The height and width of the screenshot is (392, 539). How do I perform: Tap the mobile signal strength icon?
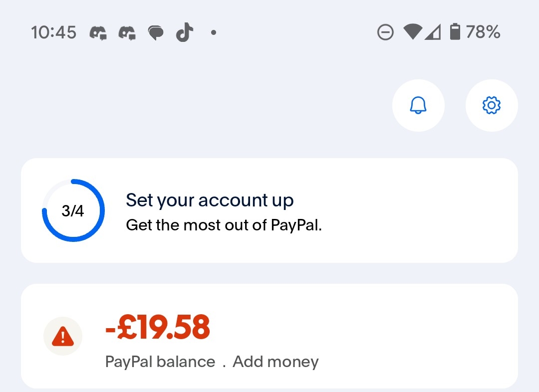tap(433, 33)
